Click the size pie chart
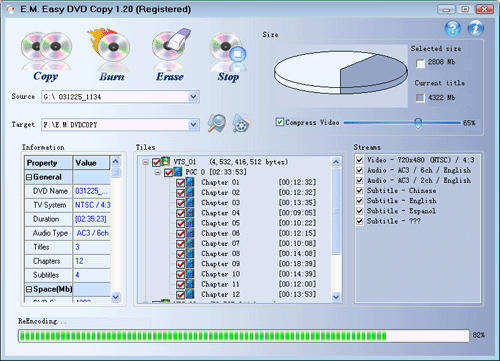This screenshot has width=500, height=361. (x=341, y=72)
